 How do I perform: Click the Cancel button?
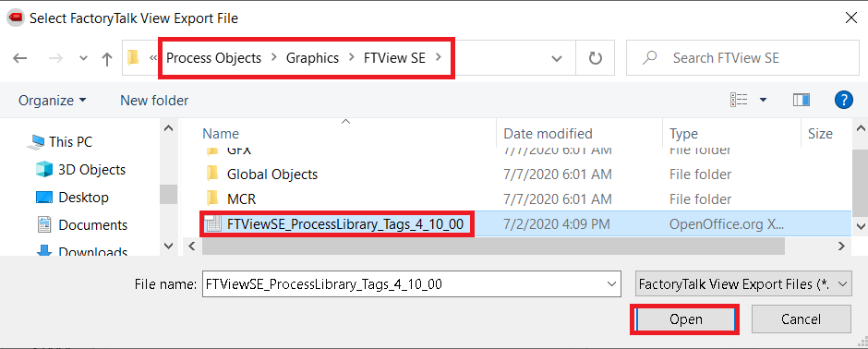point(801,319)
